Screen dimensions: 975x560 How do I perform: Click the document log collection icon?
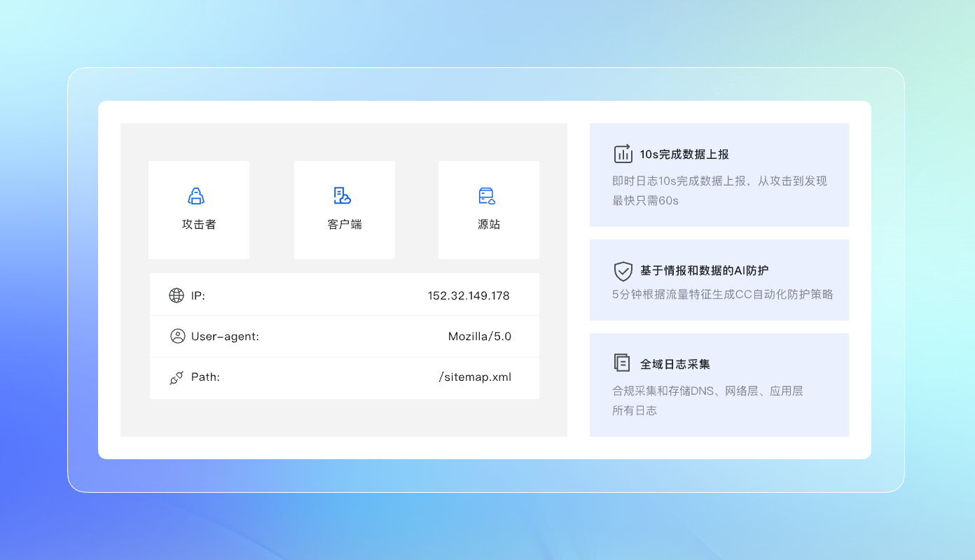point(622,363)
